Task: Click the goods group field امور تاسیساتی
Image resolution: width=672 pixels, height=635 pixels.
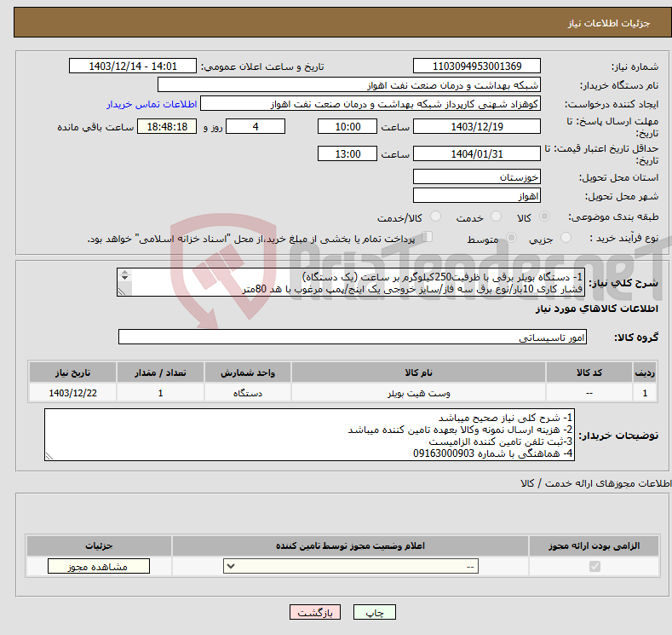Action: pos(353,337)
